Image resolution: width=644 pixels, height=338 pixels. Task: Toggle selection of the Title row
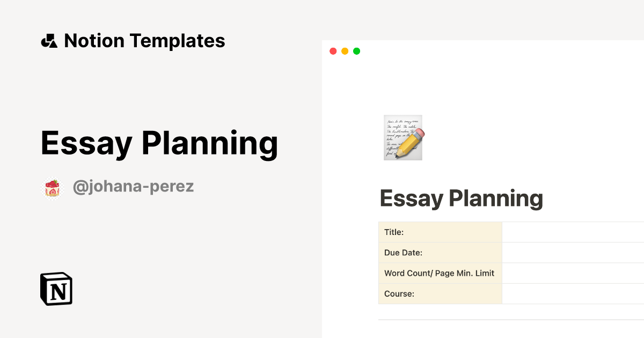[440, 232]
